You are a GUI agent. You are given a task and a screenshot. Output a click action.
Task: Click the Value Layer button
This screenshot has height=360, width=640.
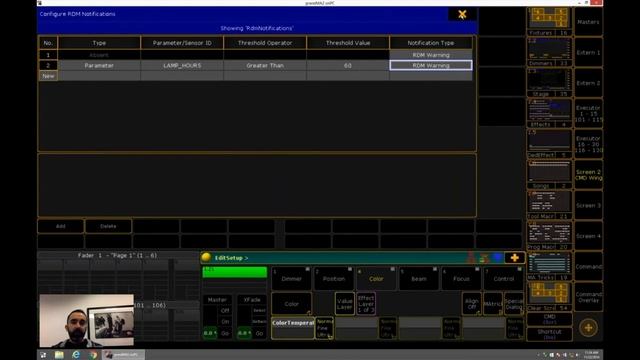pyautogui.click(x=344, y=304)
